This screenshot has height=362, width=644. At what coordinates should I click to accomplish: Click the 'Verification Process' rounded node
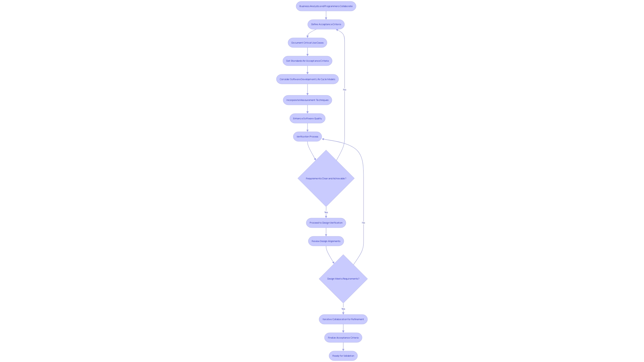point(307,136)
